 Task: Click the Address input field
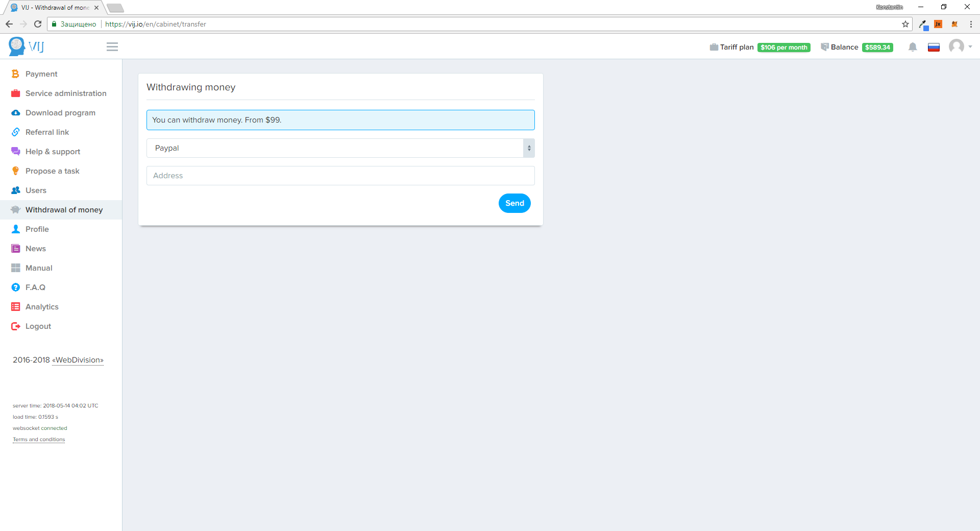[340, 176]
